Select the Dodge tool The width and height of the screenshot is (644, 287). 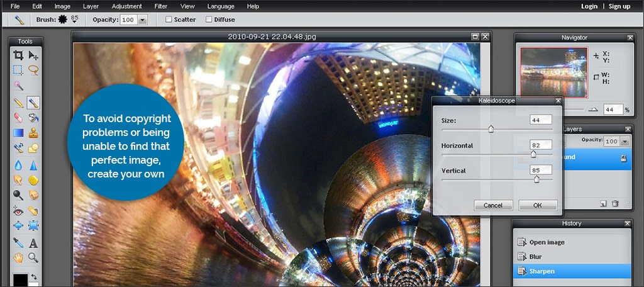(18, 195)
